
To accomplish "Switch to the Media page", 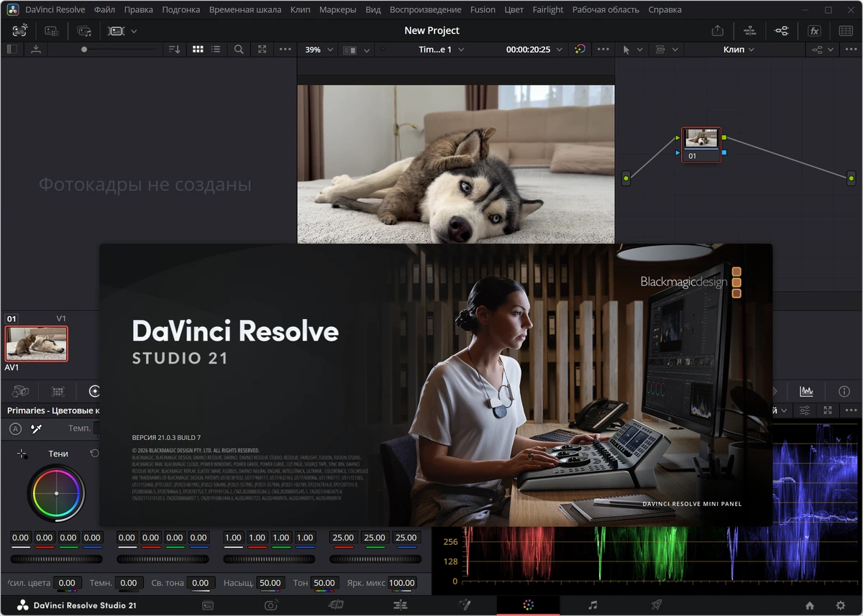I will pyautogui.click(x=208, y=605).
